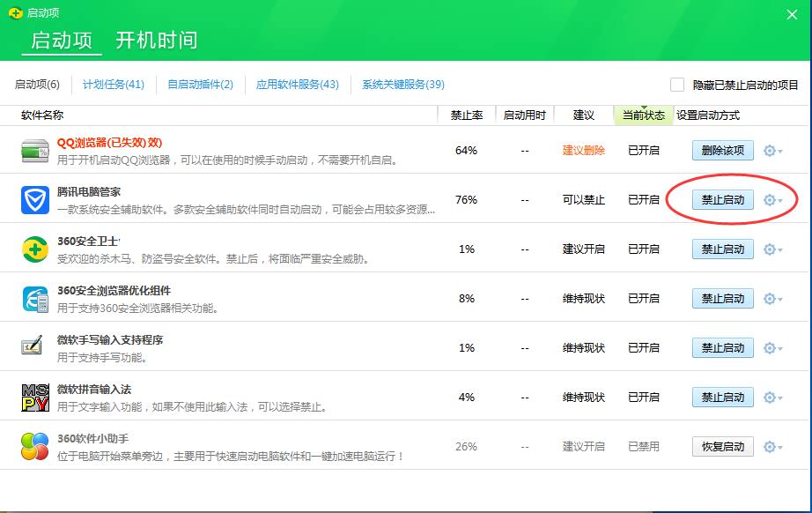Click the 76% 禁止率 value

(466, 199)
